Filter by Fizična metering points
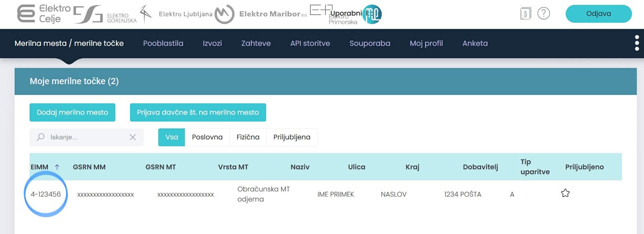 point(248,137)
